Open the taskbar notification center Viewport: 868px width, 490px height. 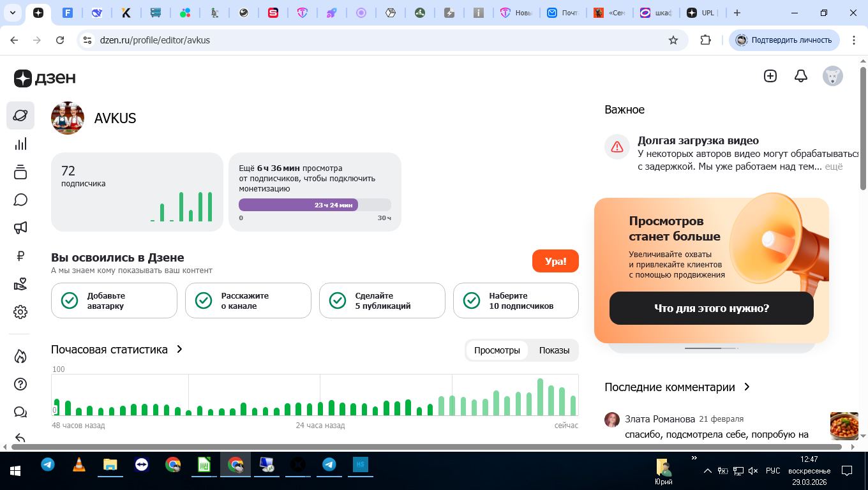point(847,471)
